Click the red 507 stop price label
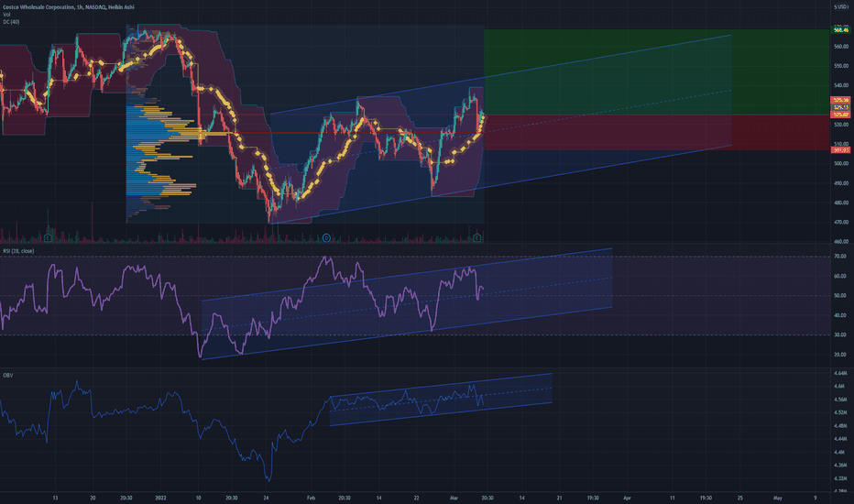 click(x=841, y=150)
